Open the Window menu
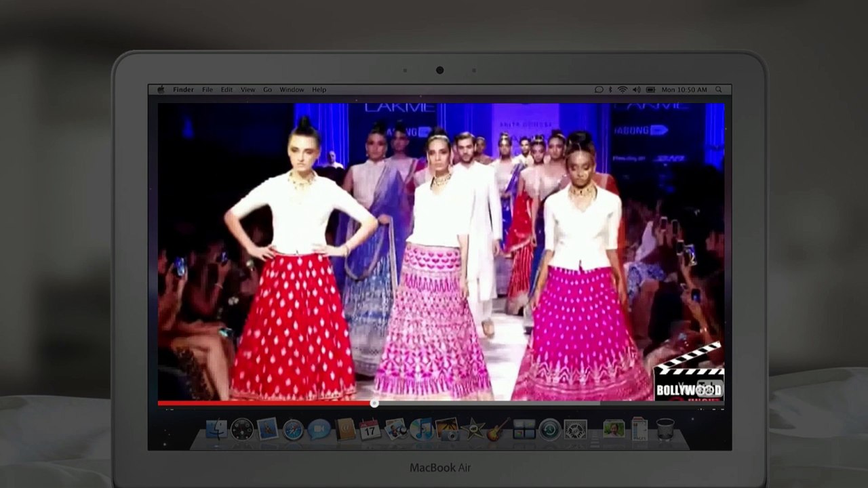868x488 pixels. 292,89
